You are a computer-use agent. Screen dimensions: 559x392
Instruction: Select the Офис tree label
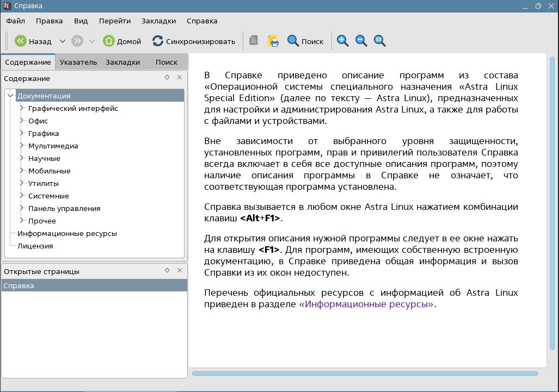click(38, 121)
